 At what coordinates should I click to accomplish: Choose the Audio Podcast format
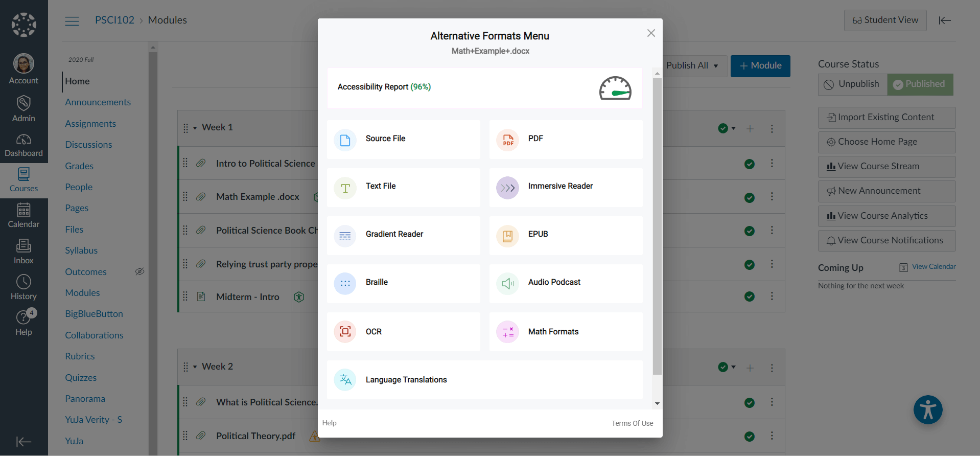(x=566, y=283)
